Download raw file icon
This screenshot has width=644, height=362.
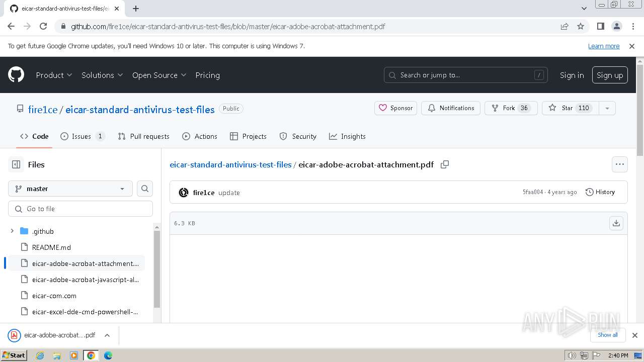tap(616, 223)
